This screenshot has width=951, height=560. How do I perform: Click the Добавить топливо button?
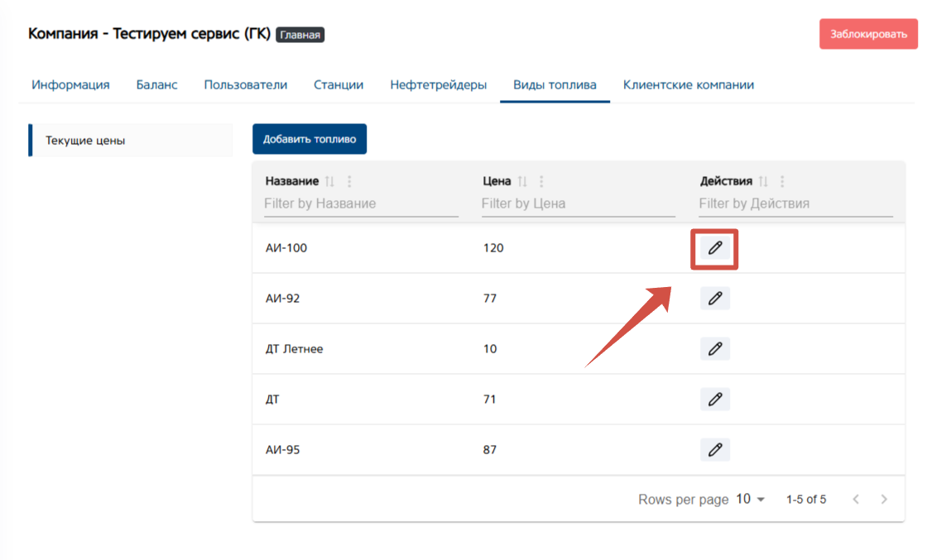310,139
